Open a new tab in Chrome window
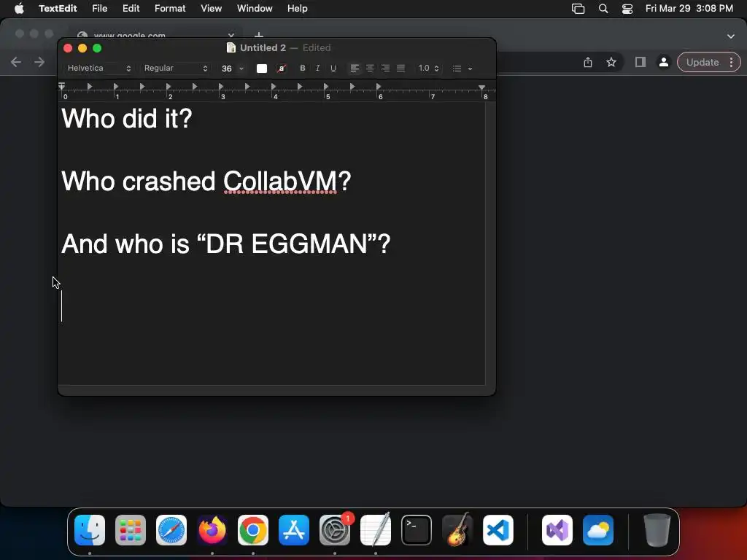This screenshot has width=747, height=560. (259, 35)
